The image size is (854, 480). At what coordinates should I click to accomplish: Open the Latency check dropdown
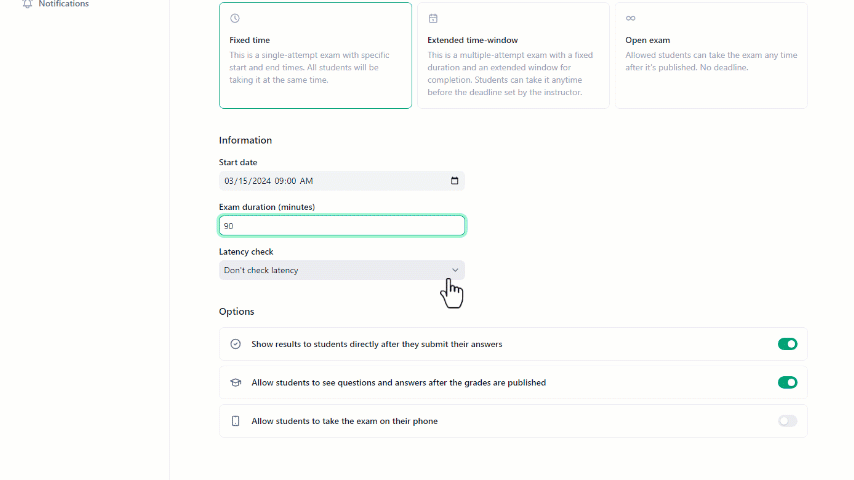(341, 270)
